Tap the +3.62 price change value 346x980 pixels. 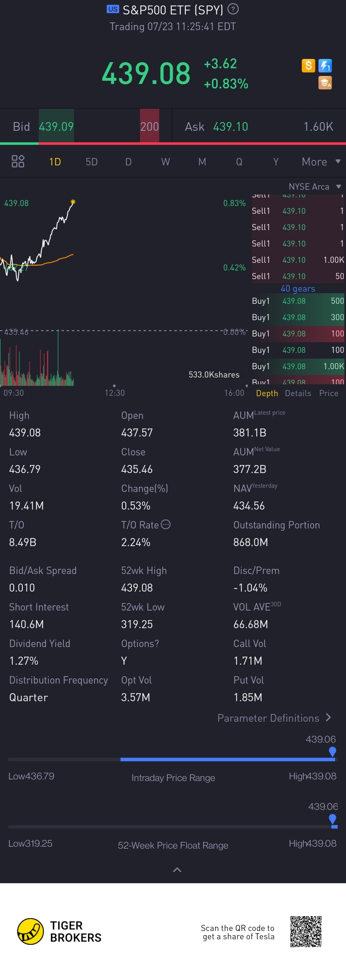(x=220, y=63)
